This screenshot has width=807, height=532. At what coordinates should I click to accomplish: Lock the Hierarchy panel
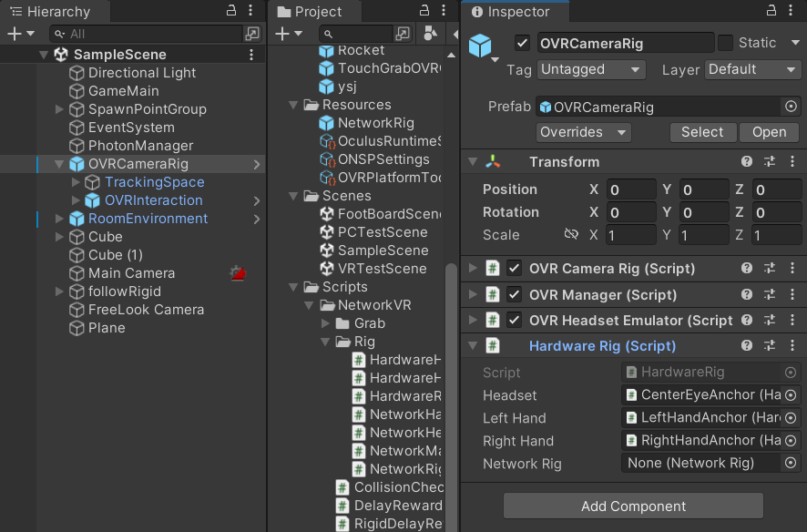click(231, 10)
